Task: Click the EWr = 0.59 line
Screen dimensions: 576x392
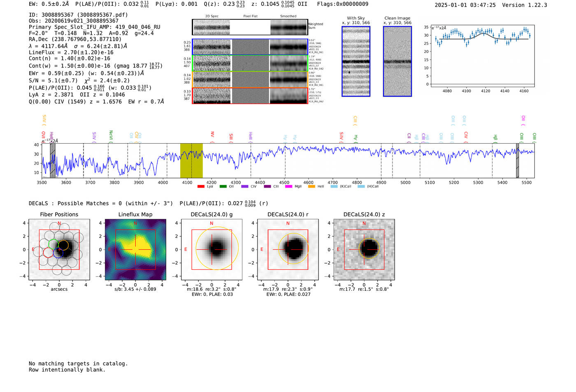Action: pos(86,73)
